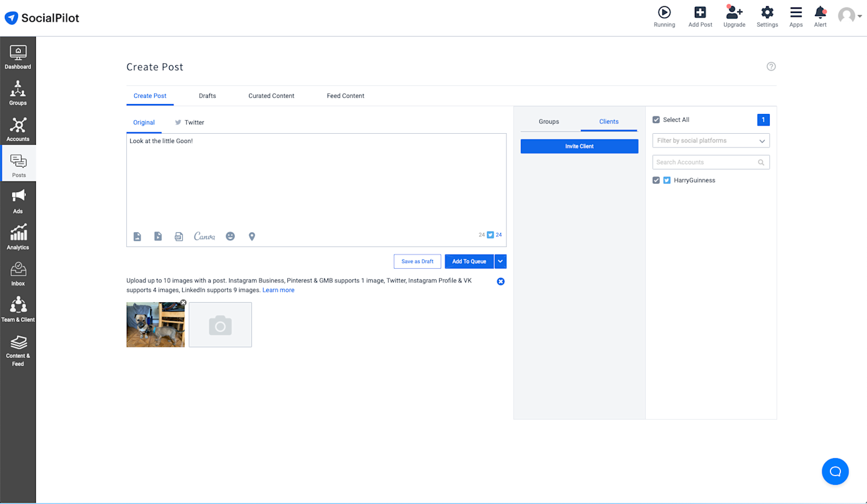Switch to the Clients tab
Image resolution: width=867 pixels, height=504 pixels.
pos(609,122)
